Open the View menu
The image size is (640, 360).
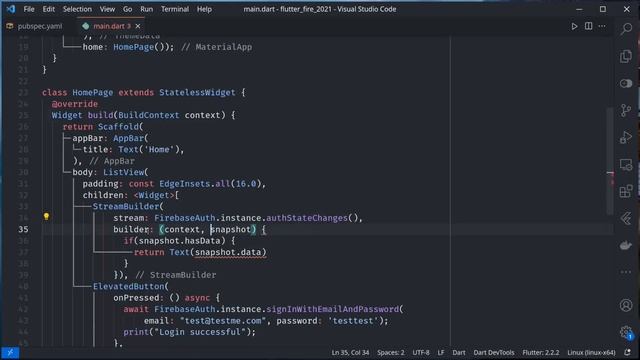coord(107,9)
